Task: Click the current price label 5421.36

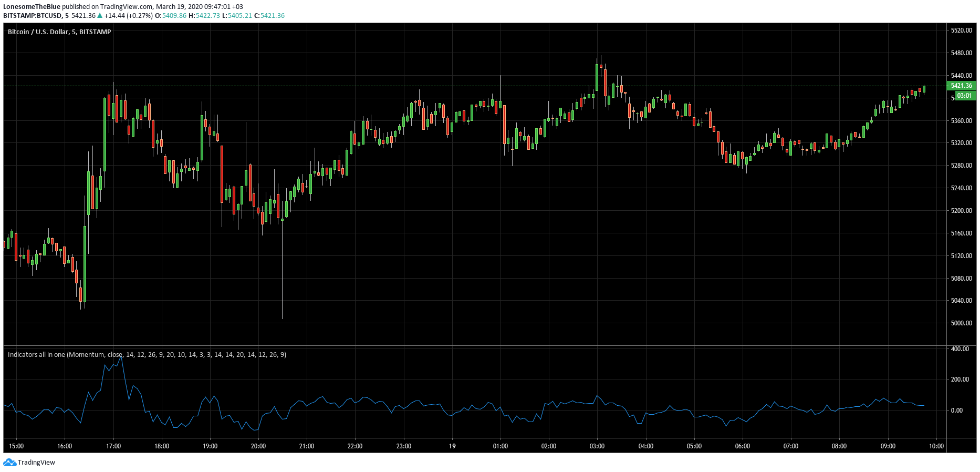Action: point(961,86)
